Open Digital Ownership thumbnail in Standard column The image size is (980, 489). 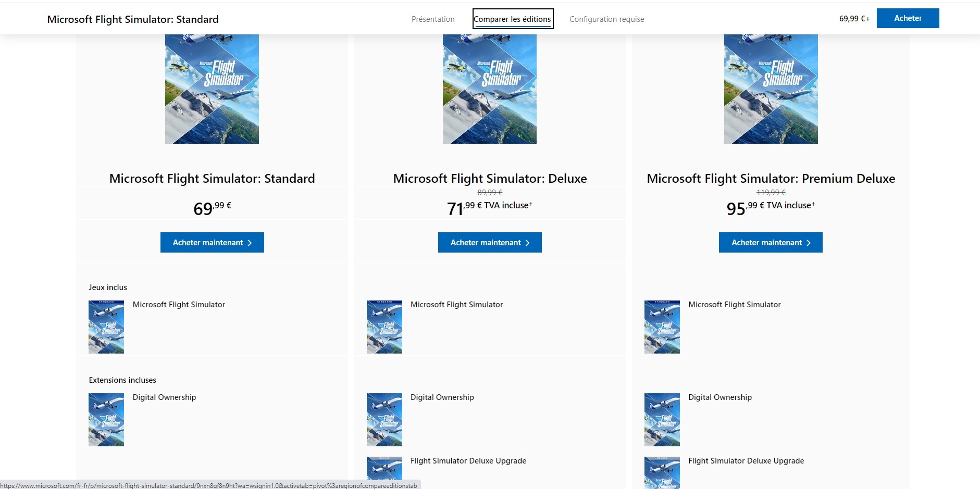(x=106, y=420)
